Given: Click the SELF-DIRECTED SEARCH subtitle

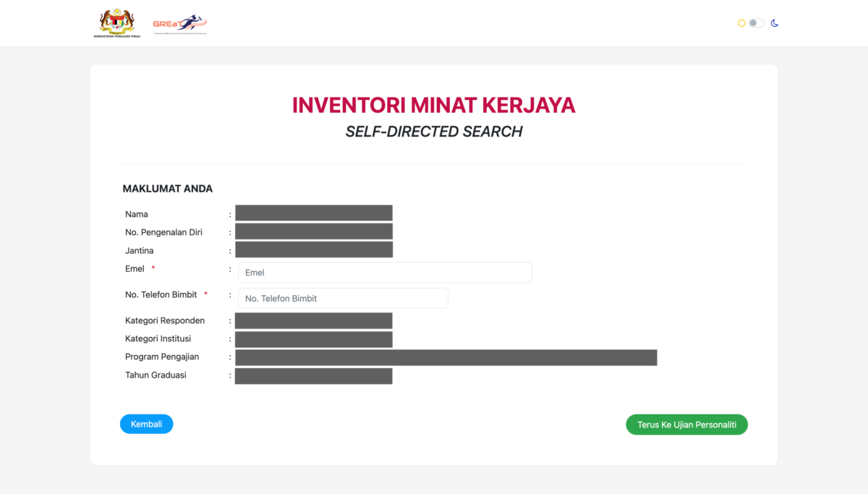Looking at the screenshot, I should click(434, 132).
